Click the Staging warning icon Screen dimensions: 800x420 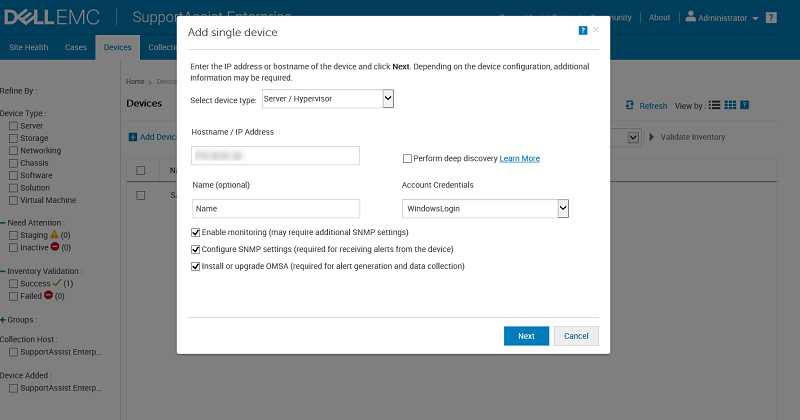pyautogui.click(x=55, y=235)
